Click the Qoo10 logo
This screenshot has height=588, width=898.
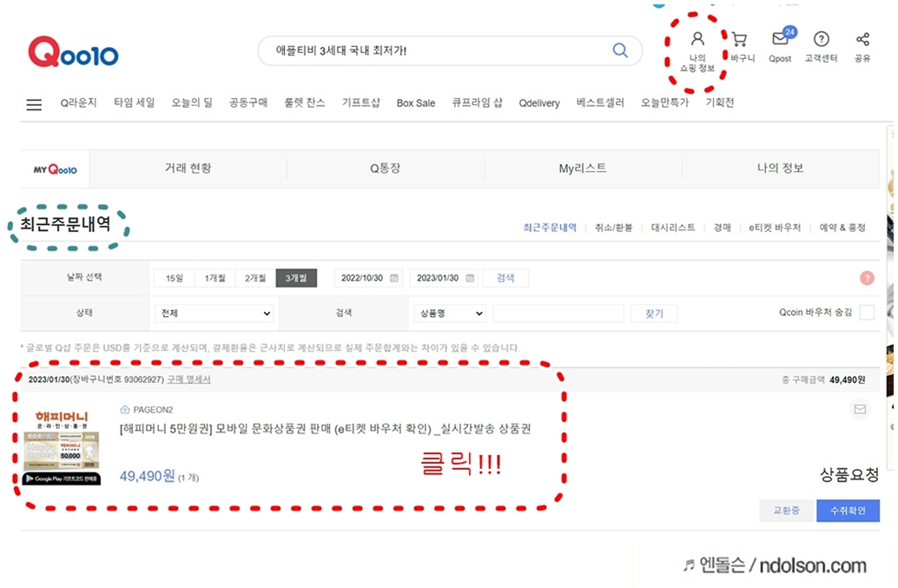[x=73, y=52]
